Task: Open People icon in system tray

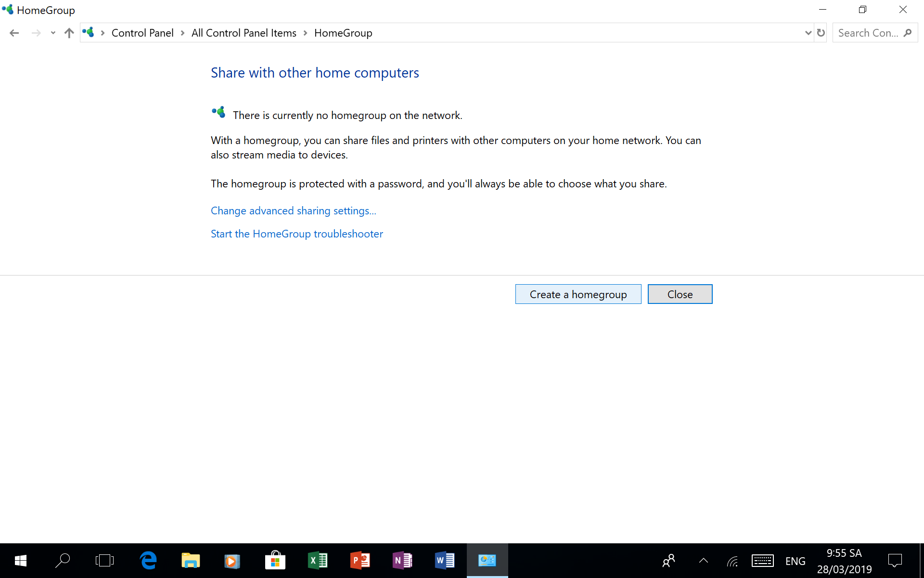Action: 669,561
